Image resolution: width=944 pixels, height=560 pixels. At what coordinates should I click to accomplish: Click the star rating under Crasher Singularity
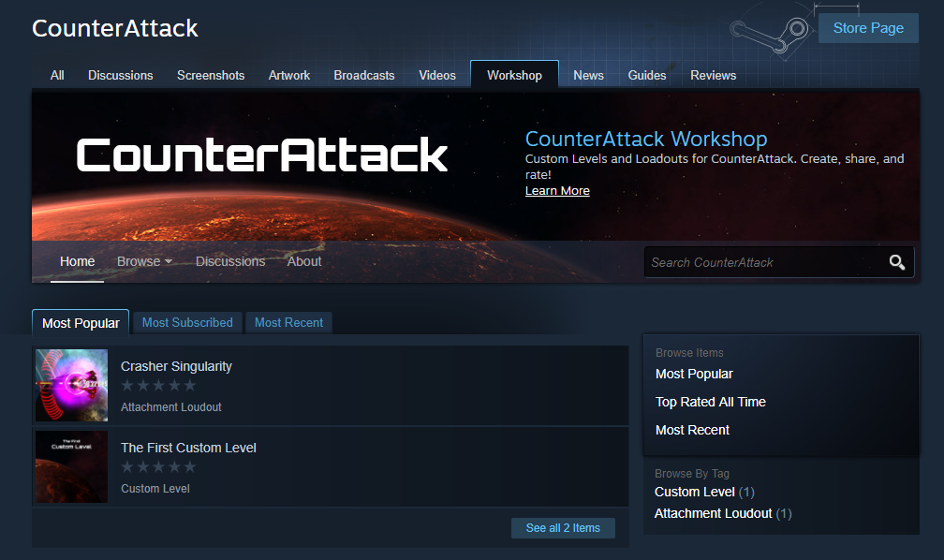(158, 386)
